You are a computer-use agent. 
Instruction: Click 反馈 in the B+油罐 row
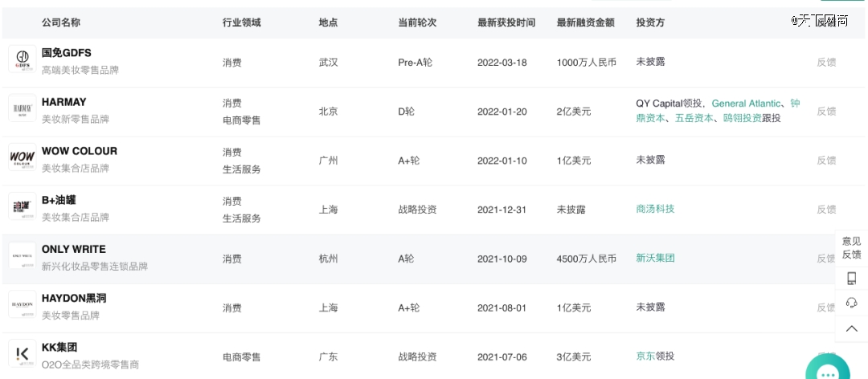pos(826,209)
